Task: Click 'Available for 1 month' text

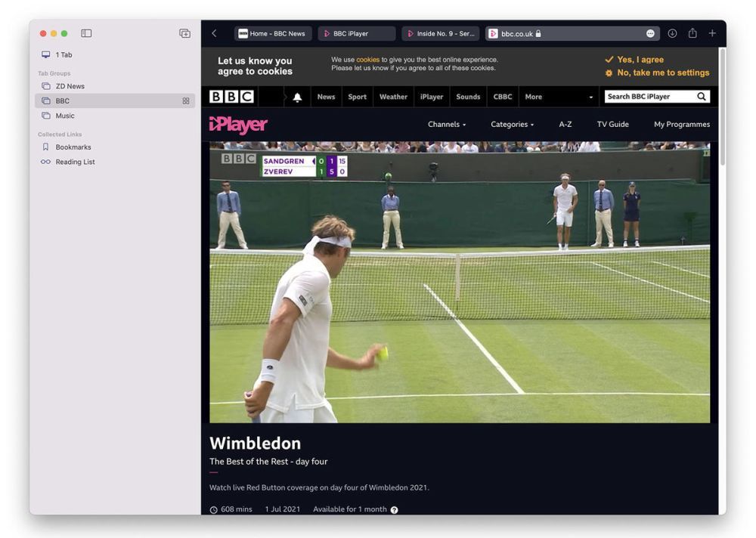Action: (350, 509)
